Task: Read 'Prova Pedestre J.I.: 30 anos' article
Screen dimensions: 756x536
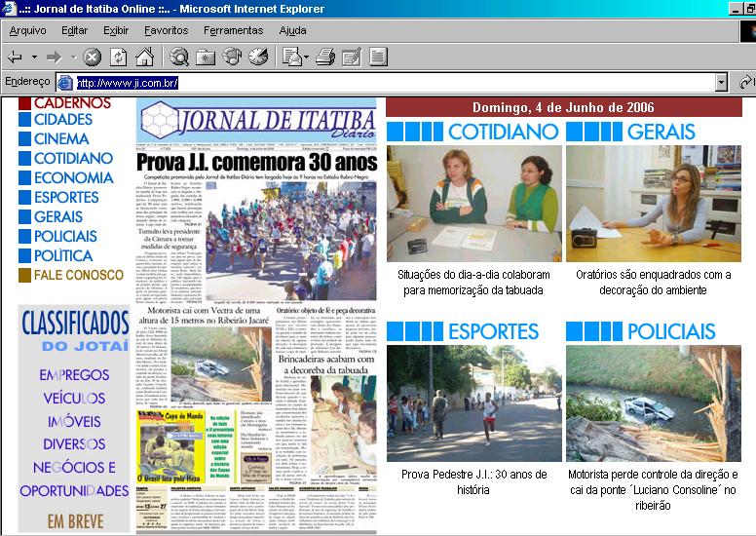Action: coord(473,482)
